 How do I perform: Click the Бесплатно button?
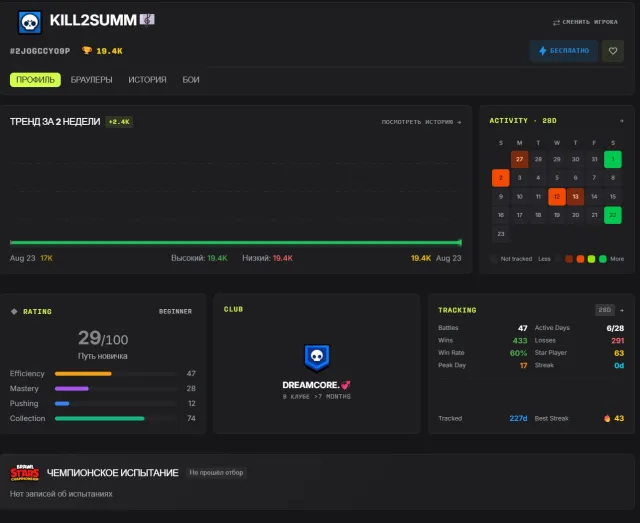click(564, 51)
